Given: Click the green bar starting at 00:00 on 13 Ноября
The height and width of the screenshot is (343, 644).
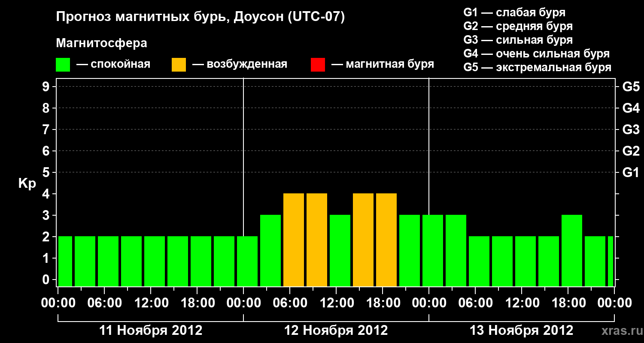Looking at the screenshot, I should pyautogui.click(x=433, y=250).
